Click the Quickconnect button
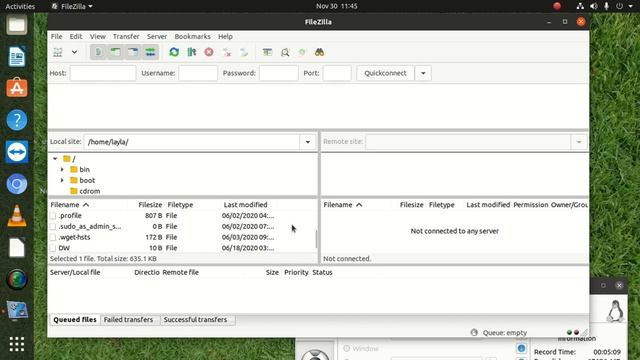Viewport: 640px width, 360px height. 385,73
